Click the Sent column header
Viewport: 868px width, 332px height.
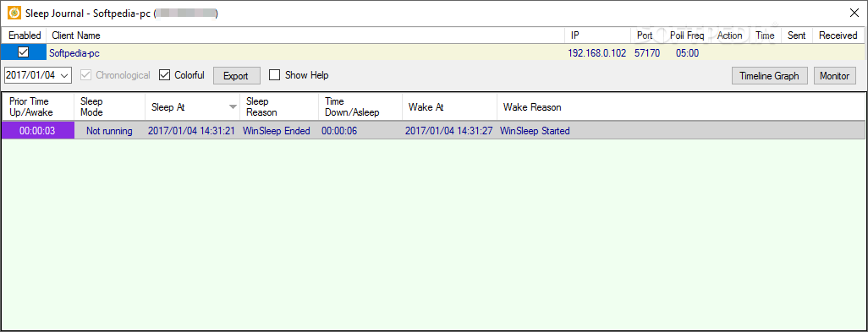[797, 35]
